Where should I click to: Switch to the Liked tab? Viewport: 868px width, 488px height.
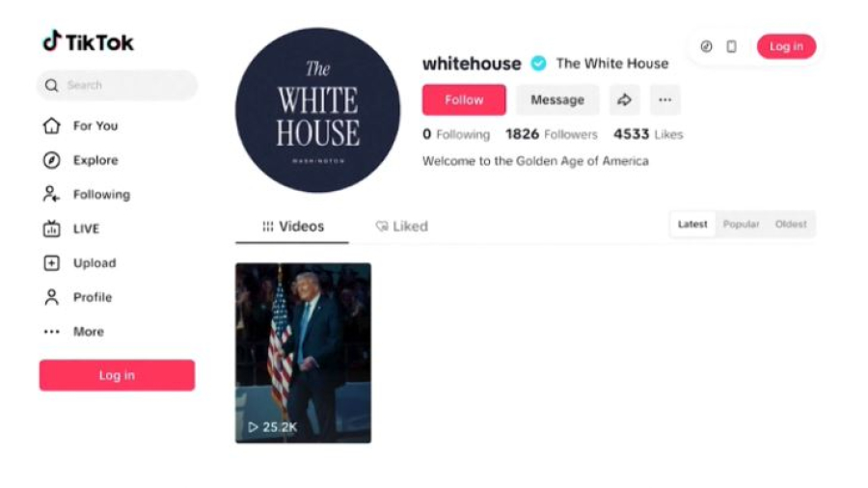[x=401, y=227]
